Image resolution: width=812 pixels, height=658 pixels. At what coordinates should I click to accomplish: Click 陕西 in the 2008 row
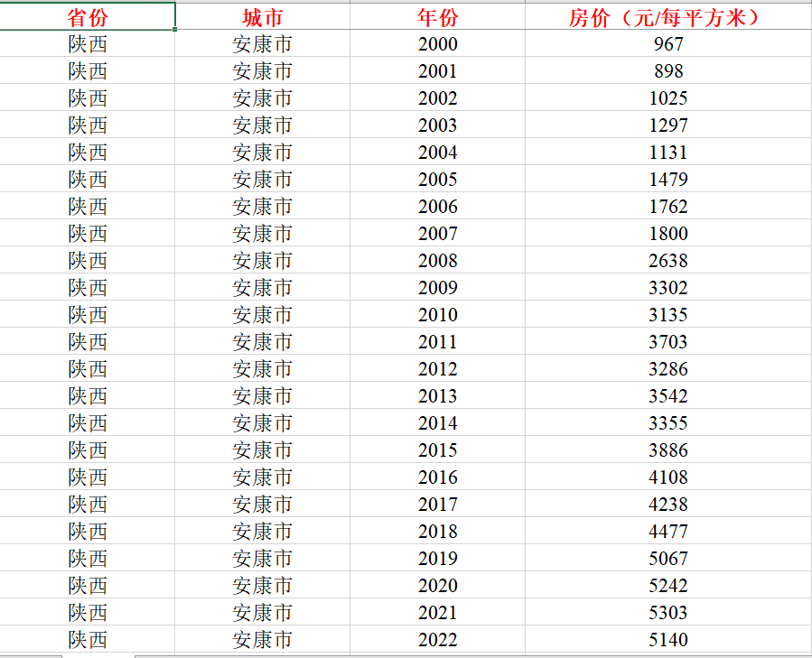pos(87,260)
